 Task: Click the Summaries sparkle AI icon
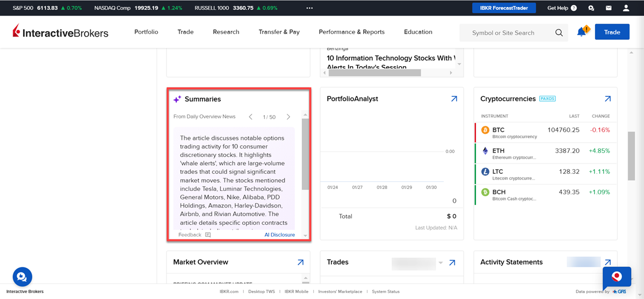coord(177,99)
